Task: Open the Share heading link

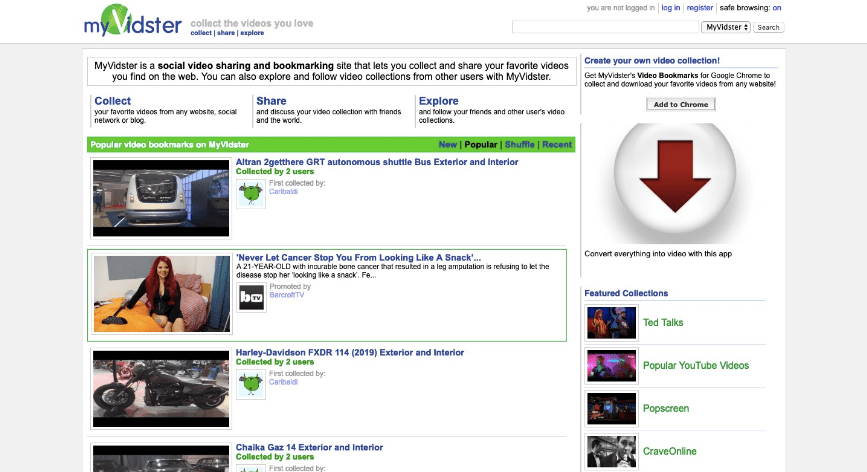Action: pyautogui.click(x=271, y=101)
